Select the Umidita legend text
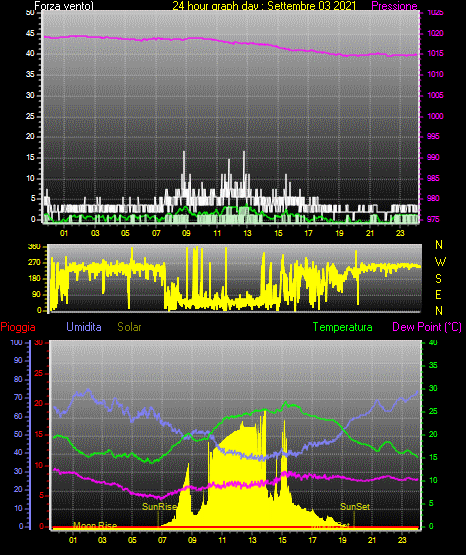The image size is (466, 555). point(84,327)
